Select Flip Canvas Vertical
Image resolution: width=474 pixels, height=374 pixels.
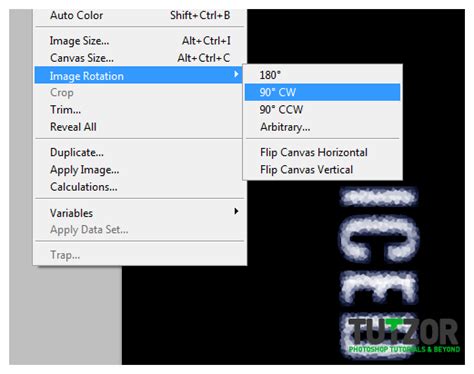point(322,170)
